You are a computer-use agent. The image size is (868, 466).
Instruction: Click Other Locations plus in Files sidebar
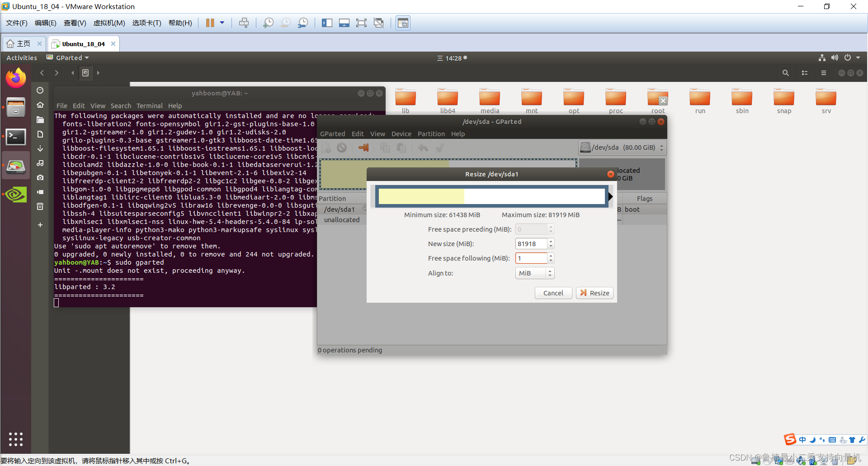point(40,225)
